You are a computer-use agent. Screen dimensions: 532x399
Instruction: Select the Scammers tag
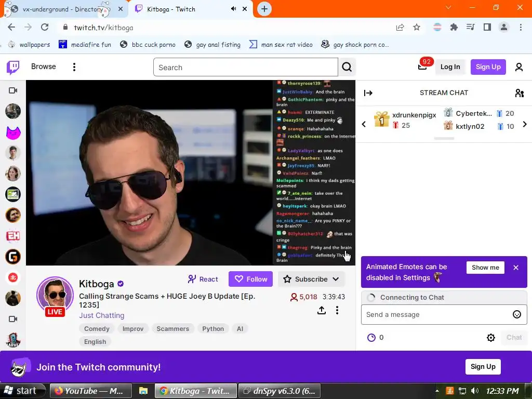click(x=172, y=329)
